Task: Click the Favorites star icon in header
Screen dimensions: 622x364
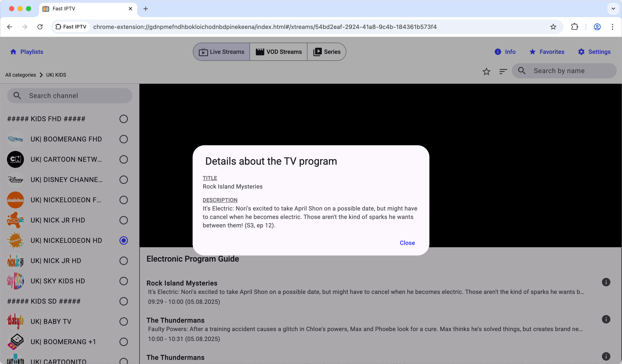Action: 532,52
